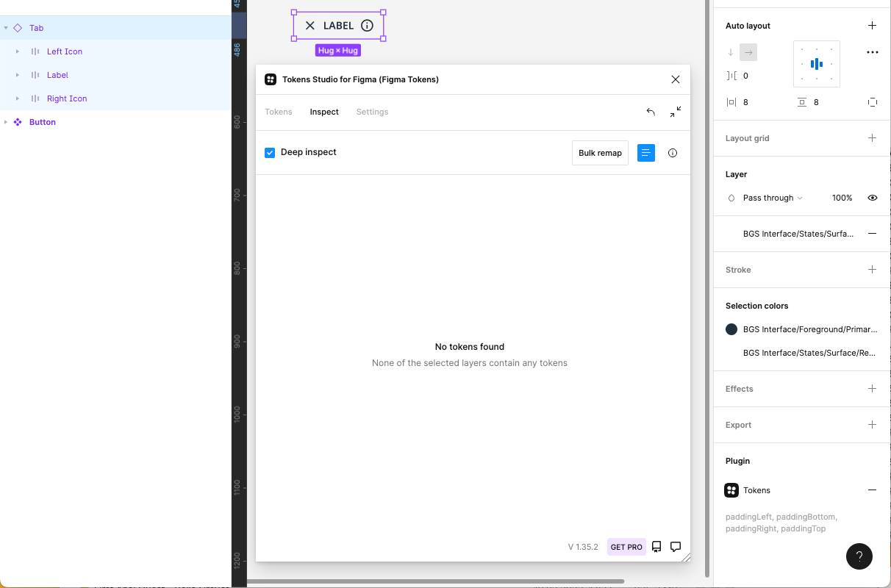The width and height of the screenshot is (891, 588).
Task: Add export setting with plus icon
Action: [x=872, y=425]
